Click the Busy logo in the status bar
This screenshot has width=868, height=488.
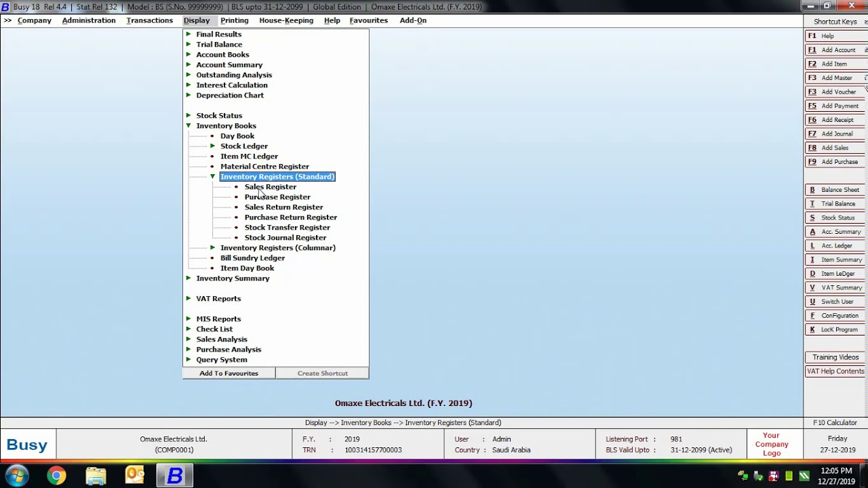(x=27, y=445)
